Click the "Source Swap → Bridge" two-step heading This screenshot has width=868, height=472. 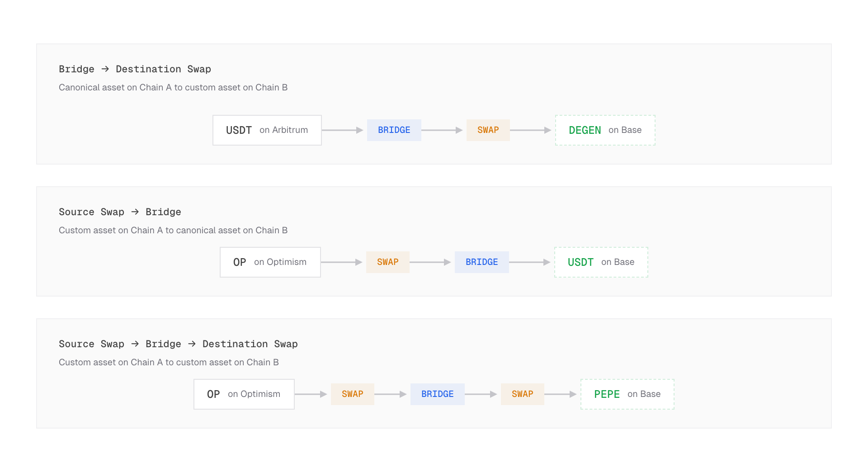click(120, 212)
